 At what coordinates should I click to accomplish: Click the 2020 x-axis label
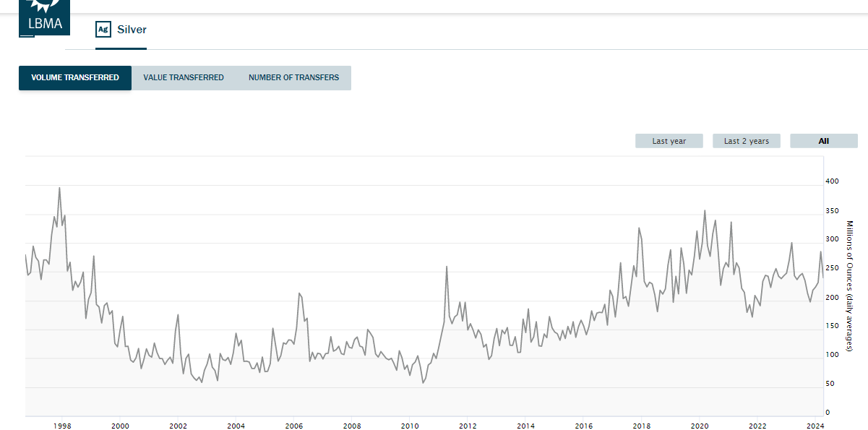(699, 426)
